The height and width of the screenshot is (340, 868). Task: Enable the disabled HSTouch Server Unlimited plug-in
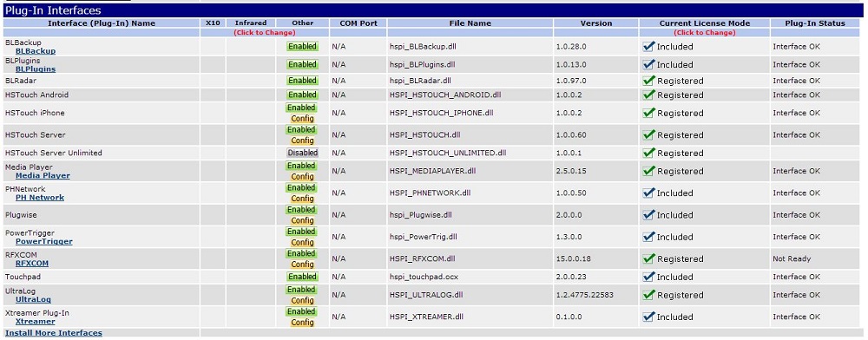[x=302, y=153]
